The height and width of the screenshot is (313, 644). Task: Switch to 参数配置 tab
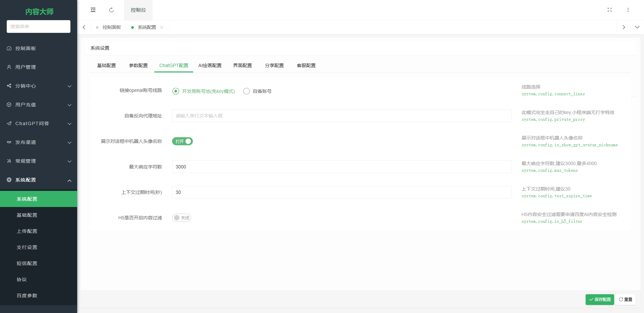point(138,65)
